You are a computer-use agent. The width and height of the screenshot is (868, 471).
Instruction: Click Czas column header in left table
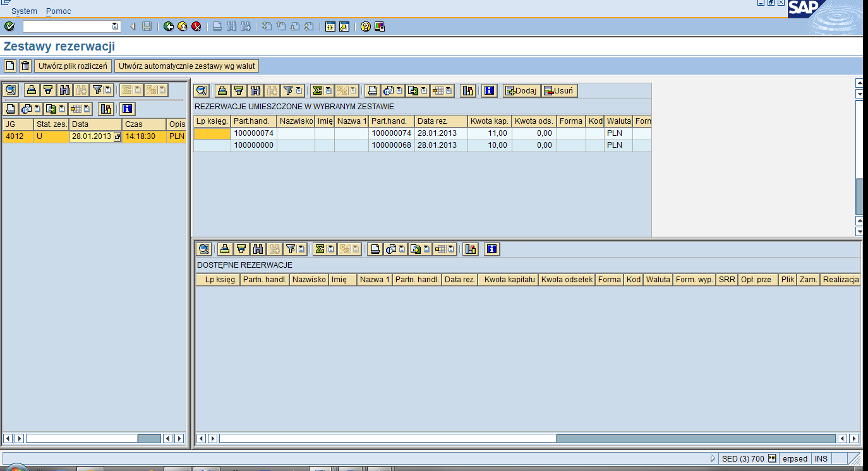click(144, 124)
